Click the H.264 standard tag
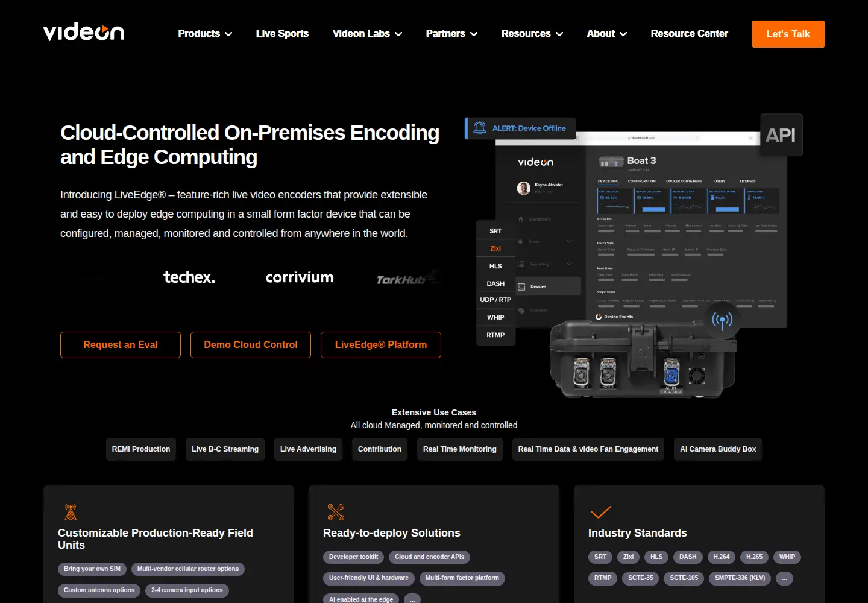868x603 pixels. coord(722,557)
